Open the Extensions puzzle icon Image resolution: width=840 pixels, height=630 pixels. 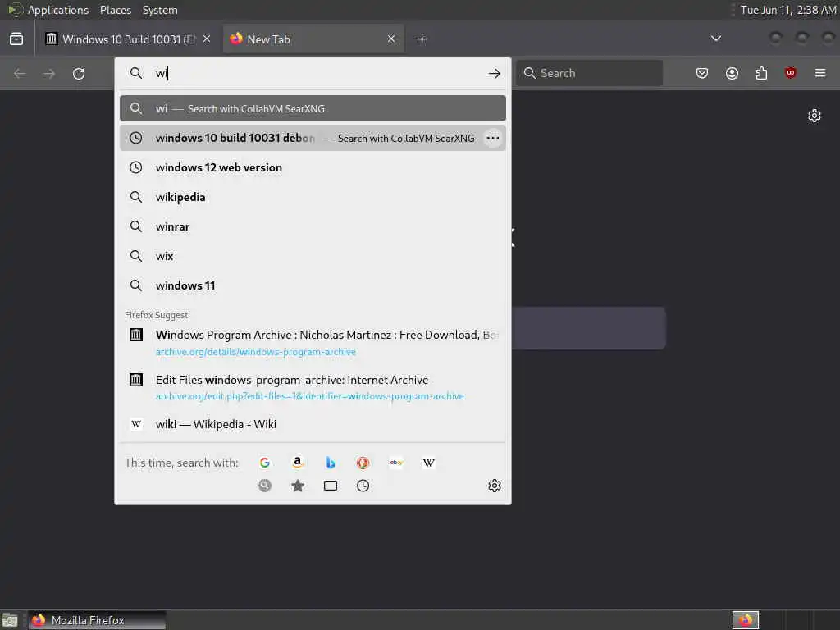click(x=761, y=73)
